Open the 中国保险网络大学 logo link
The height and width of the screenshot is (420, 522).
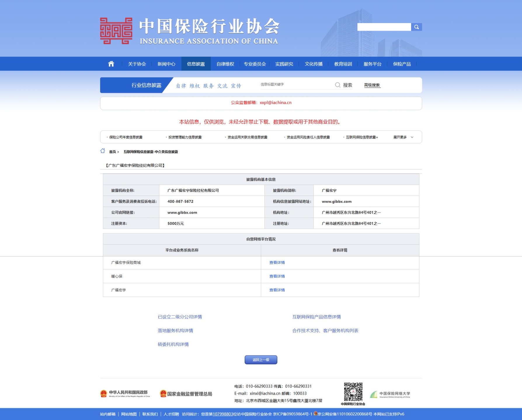390,395
